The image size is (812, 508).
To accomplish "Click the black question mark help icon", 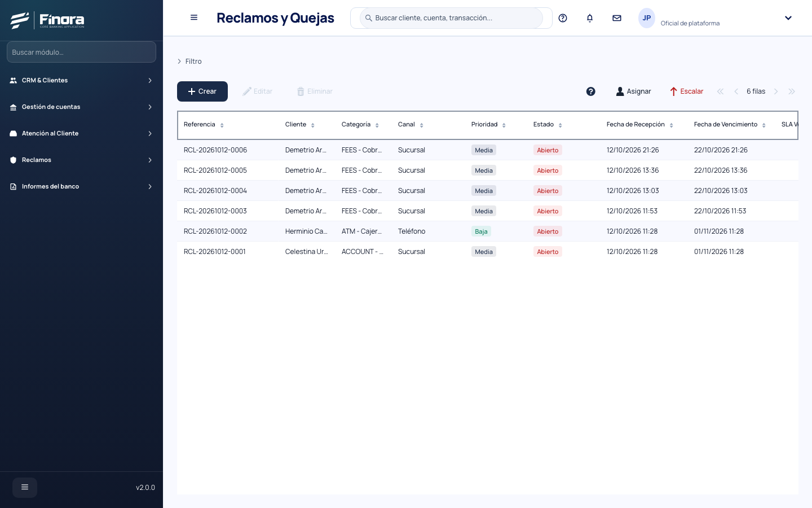I will (591, 91).
